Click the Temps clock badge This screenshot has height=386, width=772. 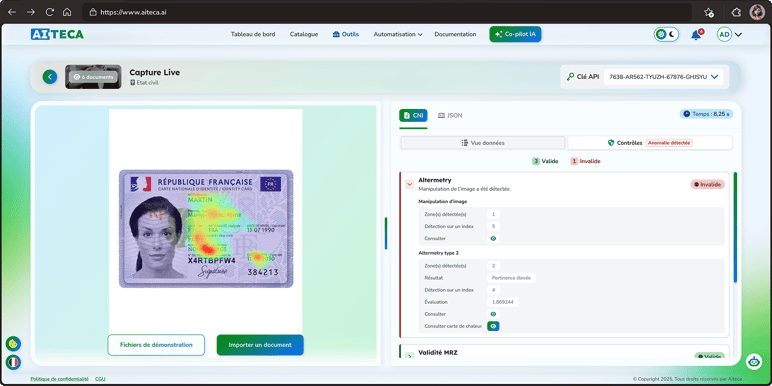tap(707, 114)
